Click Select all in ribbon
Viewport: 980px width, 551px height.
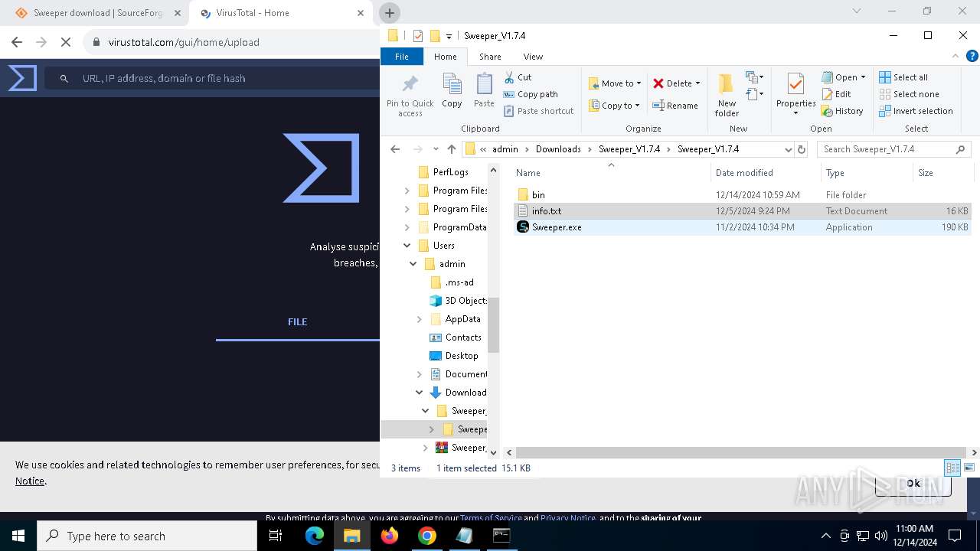903,77
